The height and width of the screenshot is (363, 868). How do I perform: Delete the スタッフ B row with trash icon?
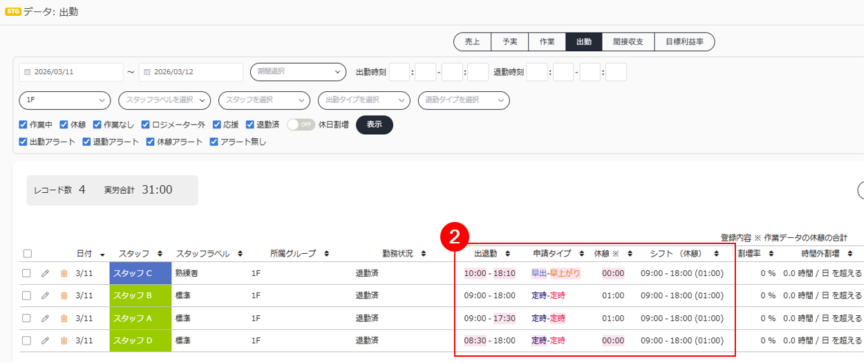[x=64, y=295]
